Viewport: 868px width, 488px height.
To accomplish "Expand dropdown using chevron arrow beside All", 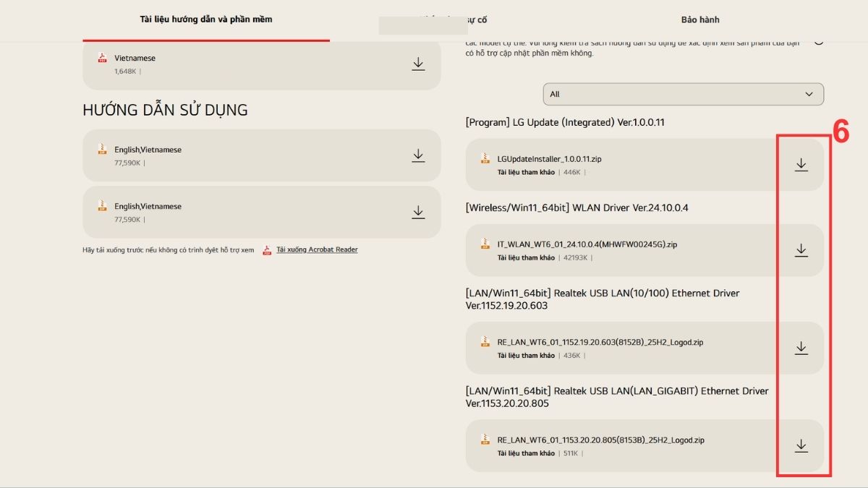I will tap(809, 94).
